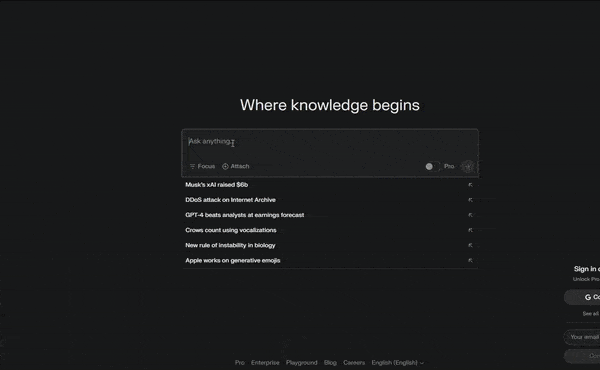This screenshot has height=370, width=600.
Task: Open the Focus filter option
Action: point(202,166)
